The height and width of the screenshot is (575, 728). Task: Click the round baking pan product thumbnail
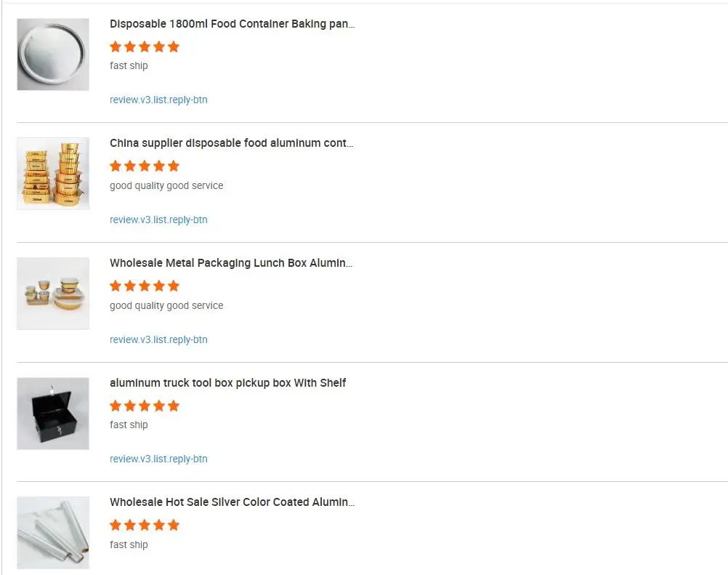coord(53,55)
